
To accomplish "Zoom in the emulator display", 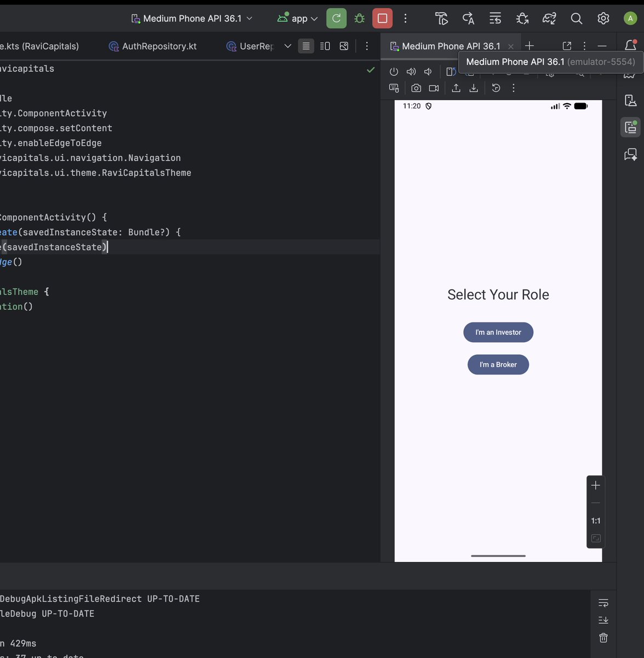I will pyautogui.click(x=596, y=485).
